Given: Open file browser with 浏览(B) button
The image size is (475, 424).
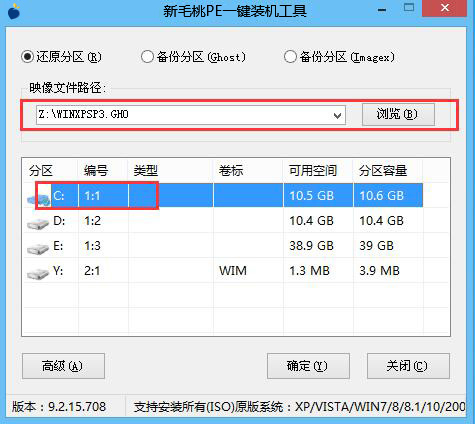Looking at the screenshot, I should [x=398, y=114].
